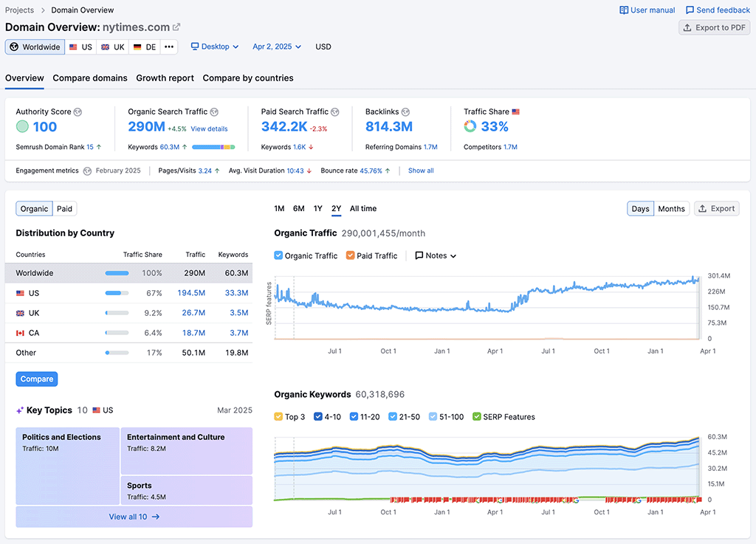
Task: Click the info icon beside Backlinks
Action: (x=405, y=111)
